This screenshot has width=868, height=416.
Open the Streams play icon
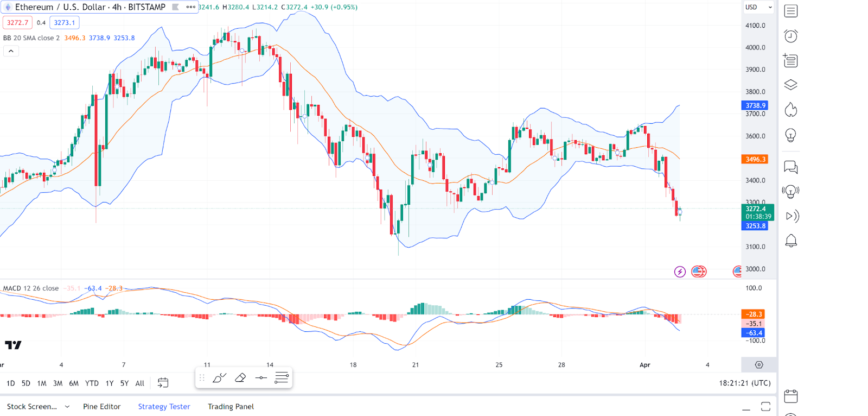click(792, 216)
